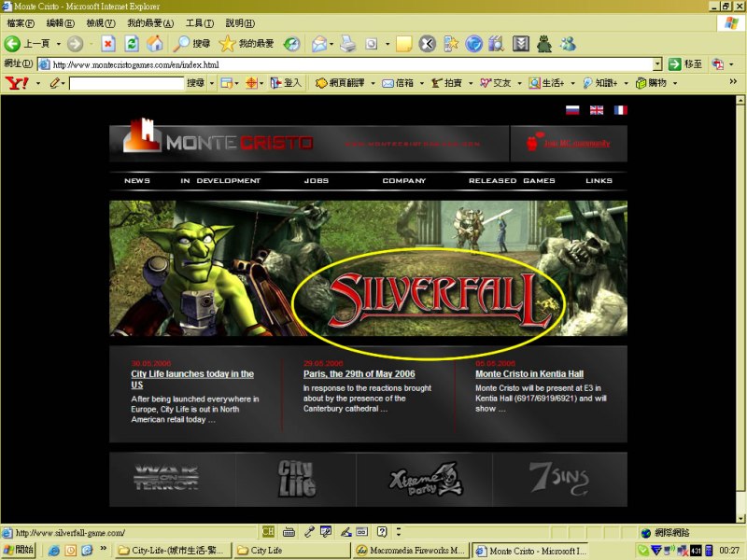Click the Join MC community link
747x560 pixels.
click(x=577, y=144)
